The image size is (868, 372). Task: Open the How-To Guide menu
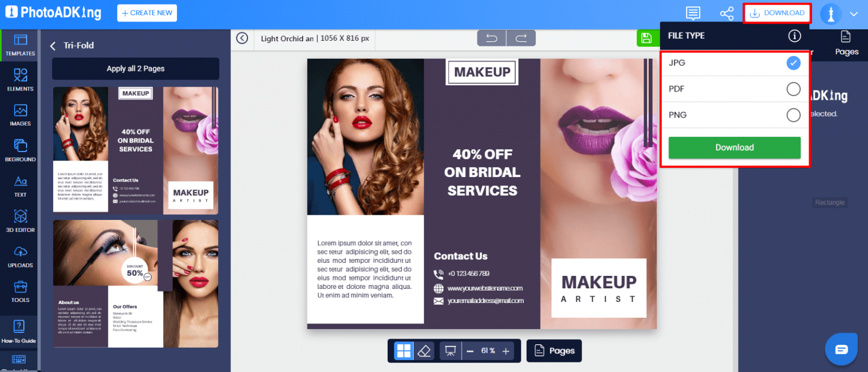click(x=19, y=331)
